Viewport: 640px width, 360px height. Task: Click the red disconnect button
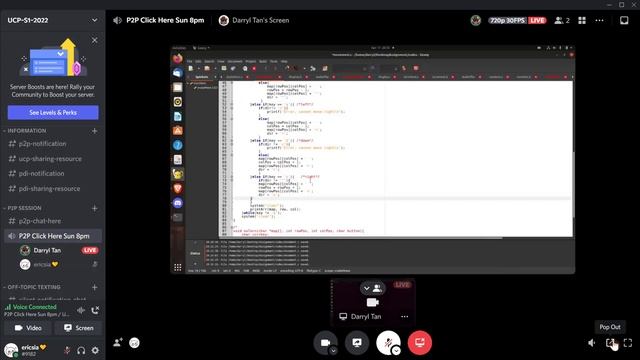[x=420, y=342]
